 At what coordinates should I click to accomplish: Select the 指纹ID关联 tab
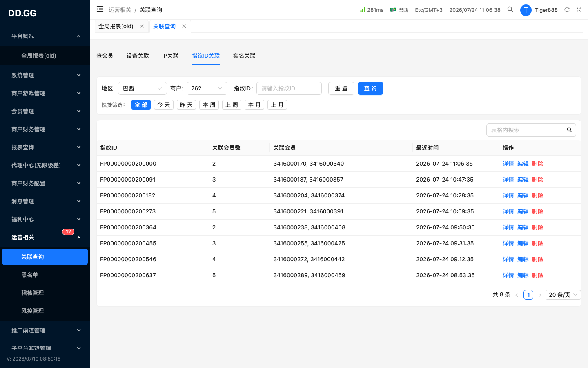206,56
